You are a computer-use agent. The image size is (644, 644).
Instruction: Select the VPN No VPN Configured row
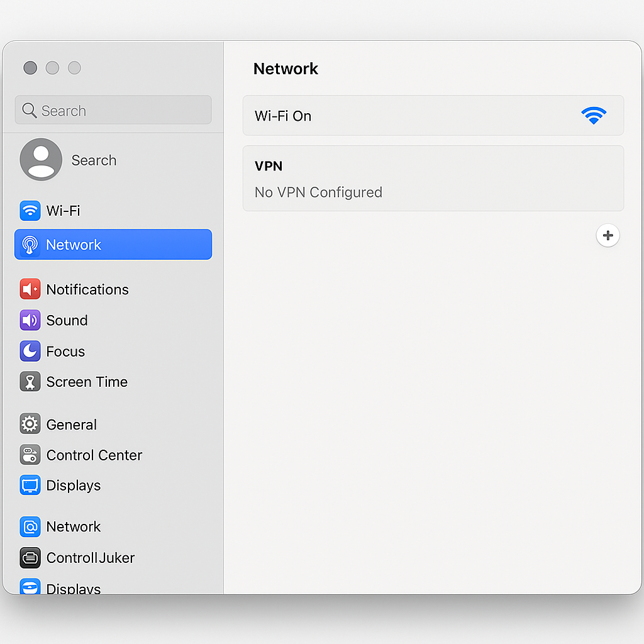[433, 179]
